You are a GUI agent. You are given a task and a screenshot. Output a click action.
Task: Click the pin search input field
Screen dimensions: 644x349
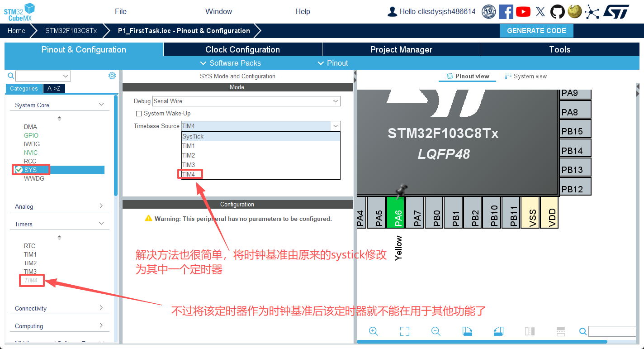pyautogui.click(x=612, y=331)
